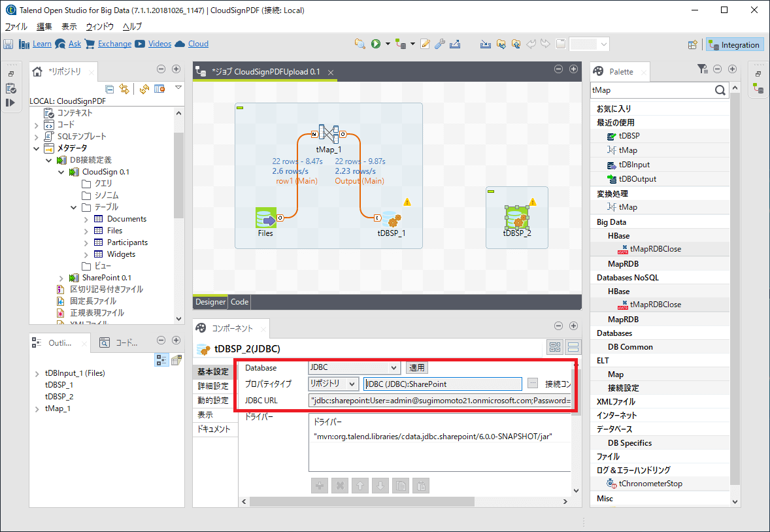Close the CloudSignPDFUpload 0.1 job tab
Image resolution: width=770 pixels, height=532 pixels.
point(331,72)
